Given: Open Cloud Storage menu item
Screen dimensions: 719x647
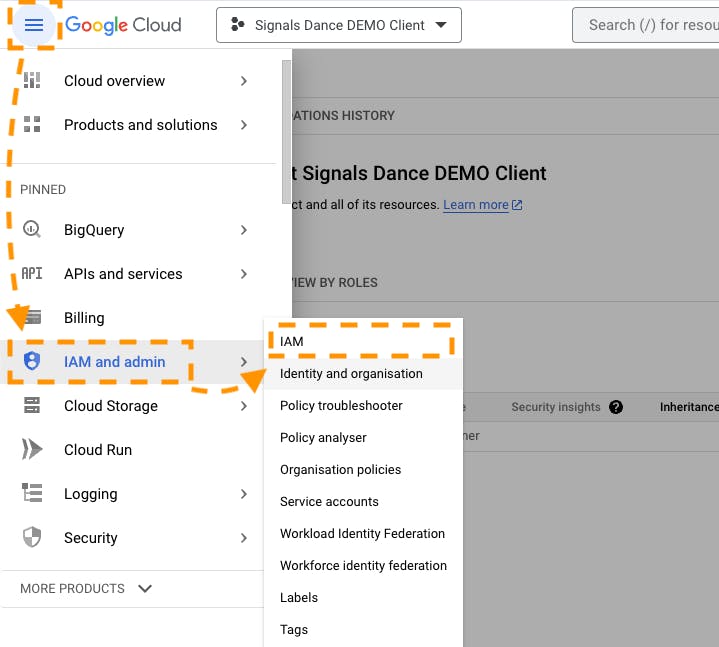Looking at the screenshot, I should [133, 406].
